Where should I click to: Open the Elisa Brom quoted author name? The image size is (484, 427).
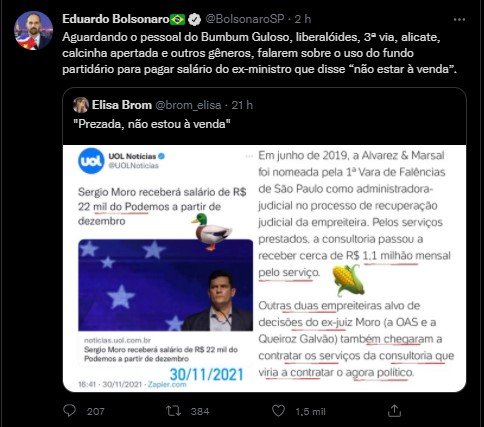(122, 105)
